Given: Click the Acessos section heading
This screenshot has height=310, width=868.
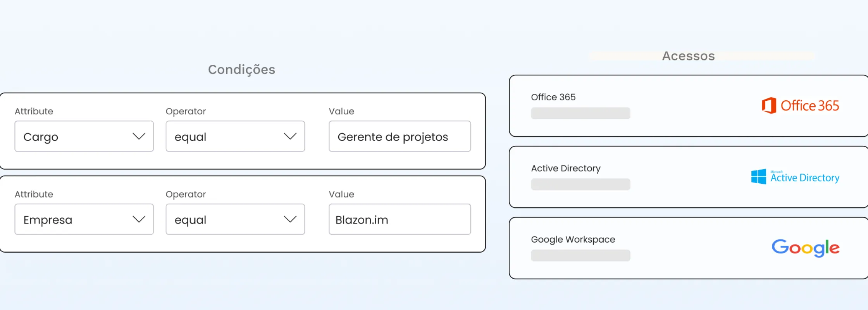Looking at the screenshot, I should tap(688, 56).
